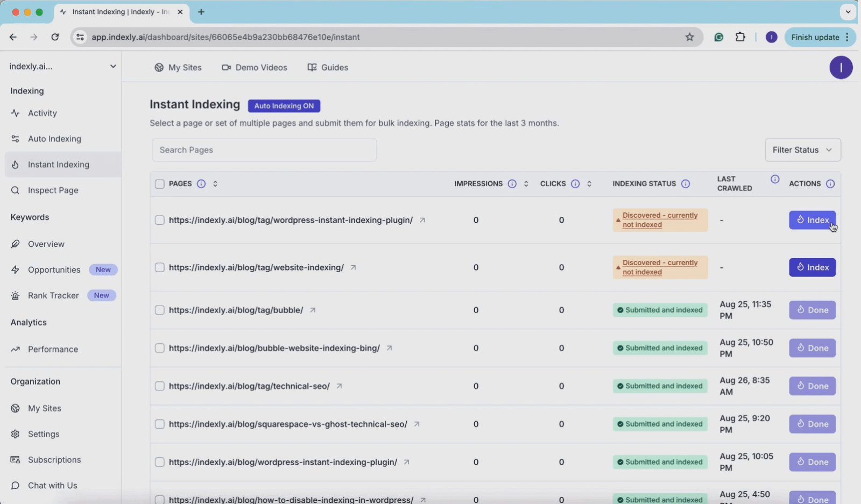The width and height of the screenshot is (861, 504).
Task: Show info tooltip for Indexing Status column
Action: [x=686, y=184]
